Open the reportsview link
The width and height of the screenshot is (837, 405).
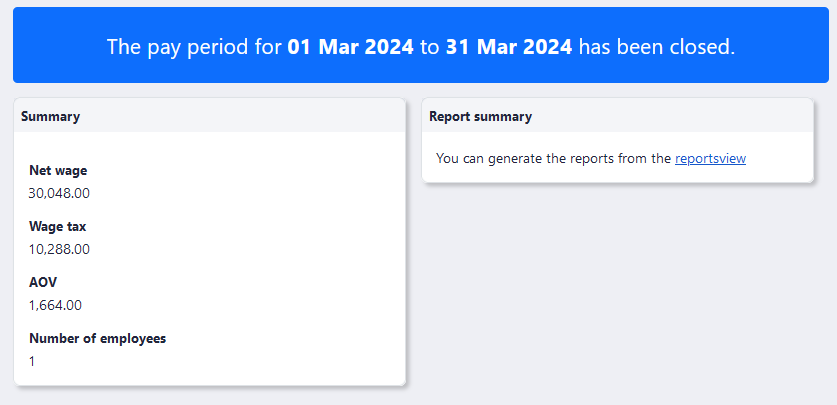[x=710, y=158]
